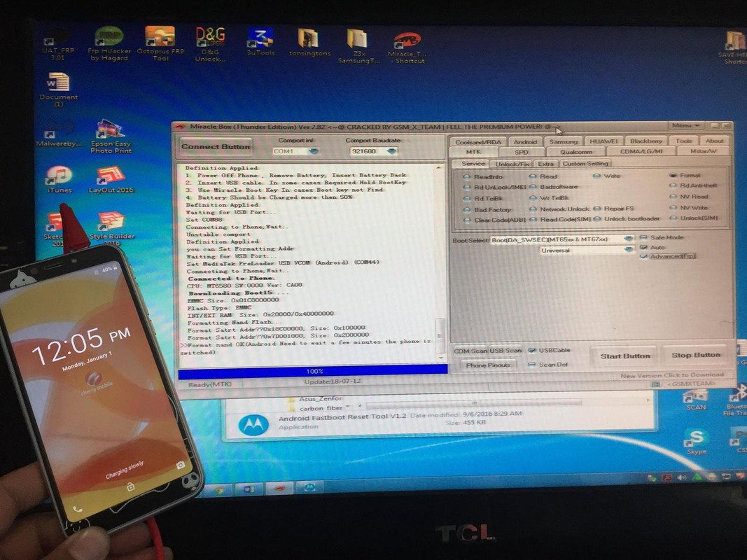The width and height of the screenshot is (747, 560).
Task: Switch to the Qualcomm tab
Action: tap(575, 152)
